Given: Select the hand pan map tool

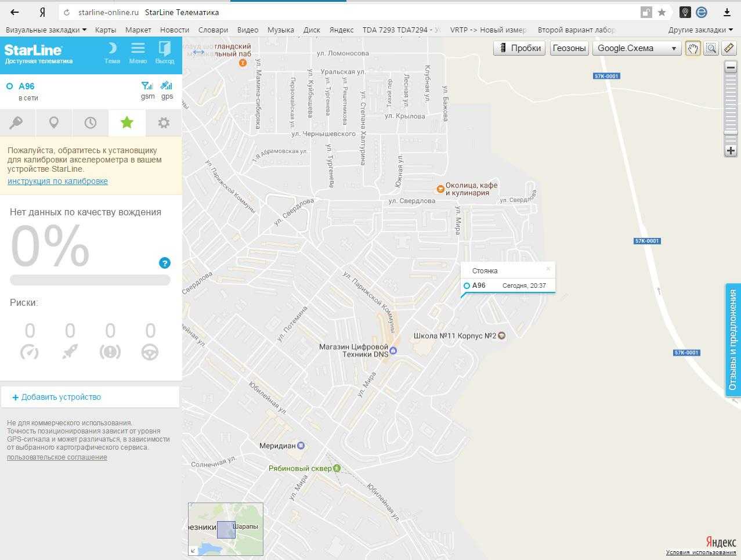Looking at the screenshot, I should (x=692, y=48).
